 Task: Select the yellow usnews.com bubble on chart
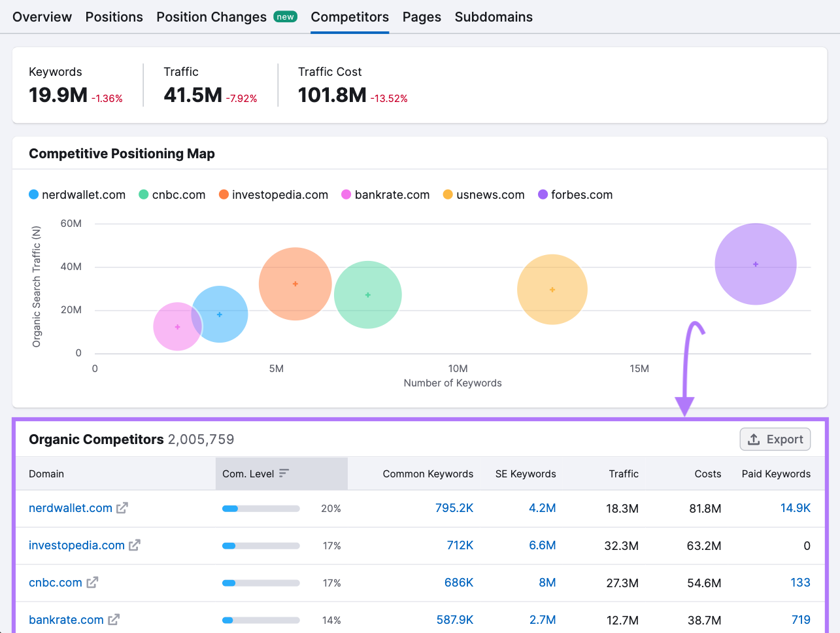(x=552, y=290)
